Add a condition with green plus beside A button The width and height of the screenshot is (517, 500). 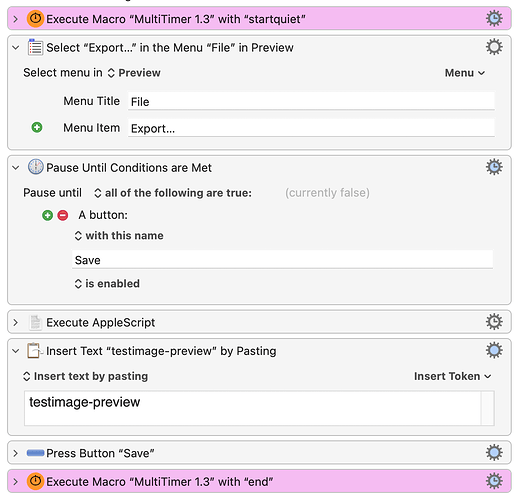pos(48,215)
